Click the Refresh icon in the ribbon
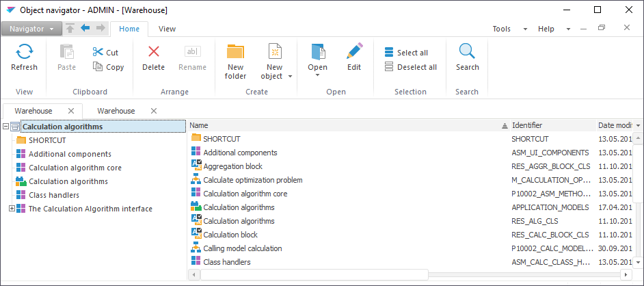This screenshot has height=286, width=644. coord(24,52)
